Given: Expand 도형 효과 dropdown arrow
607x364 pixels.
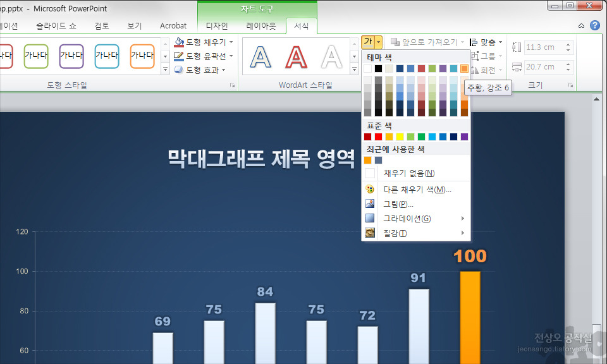Looking at the screenshot, I should click(224, 70).
